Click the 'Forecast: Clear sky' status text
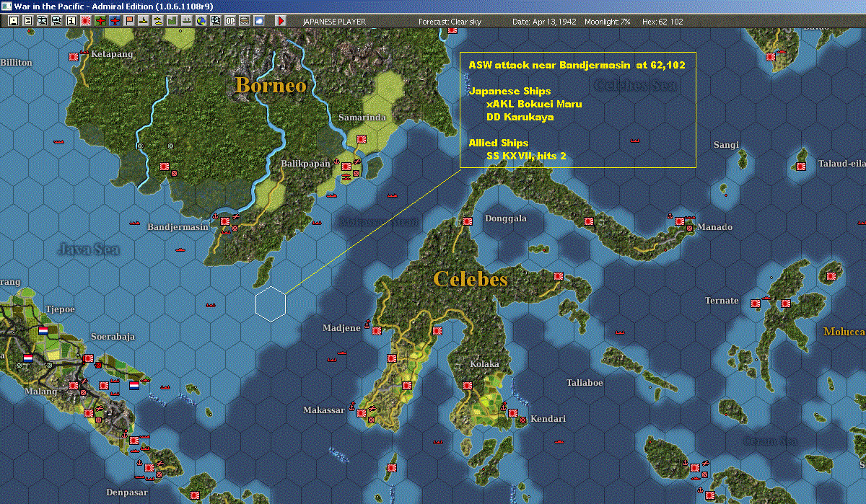The width and height of the screenshot is (866, 504). (x=450, y=22)
